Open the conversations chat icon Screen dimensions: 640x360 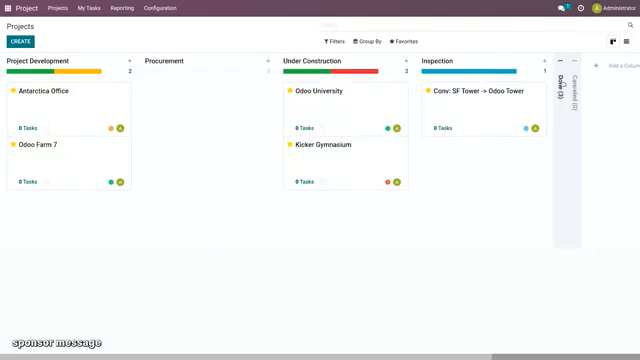561,8
